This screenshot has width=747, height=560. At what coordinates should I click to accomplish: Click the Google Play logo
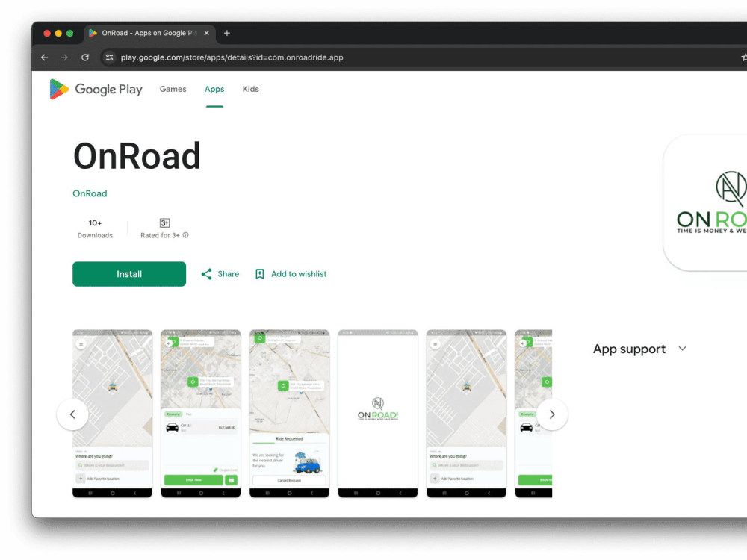[96, 89]
